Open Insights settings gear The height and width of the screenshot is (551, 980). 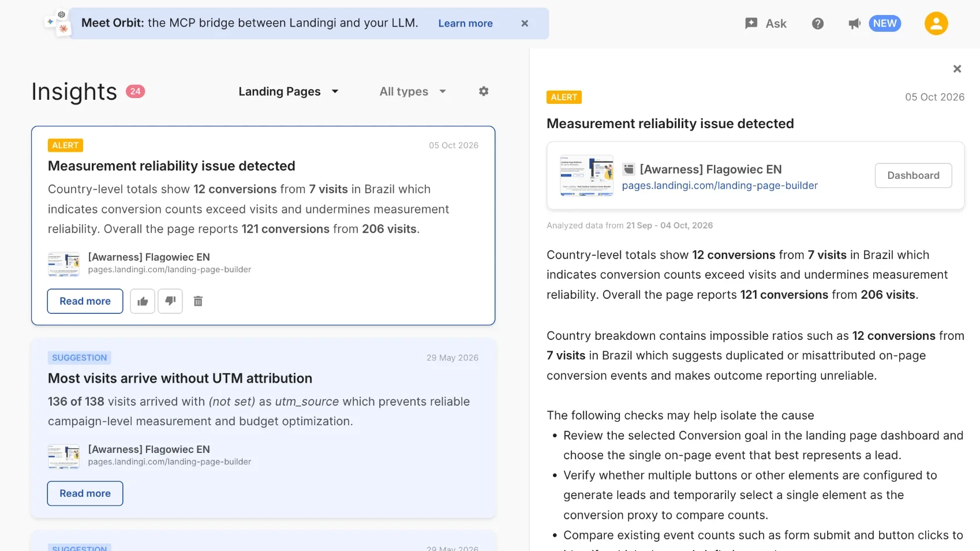(484, 91)
